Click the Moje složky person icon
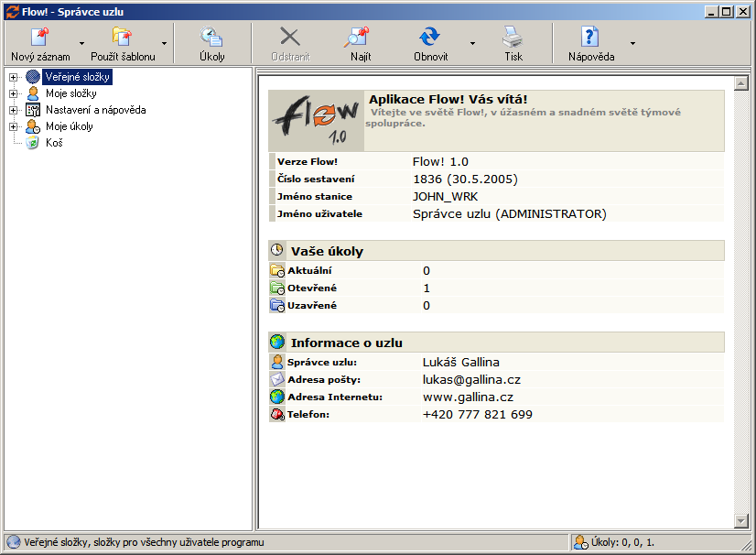Image resolution: width=756 pixels, height=555 pixels. pyautogui.click(x=33, y=92)
